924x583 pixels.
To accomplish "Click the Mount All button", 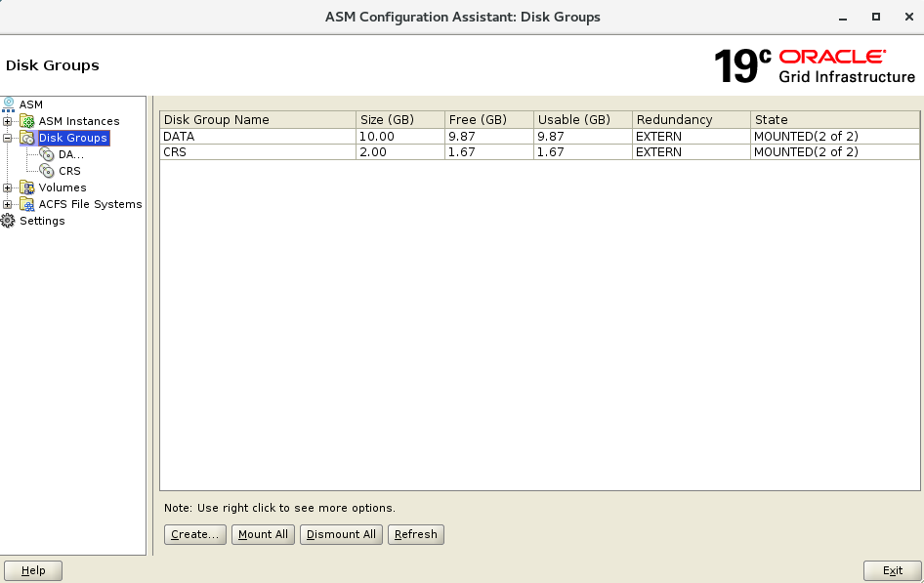I will 263,534.
